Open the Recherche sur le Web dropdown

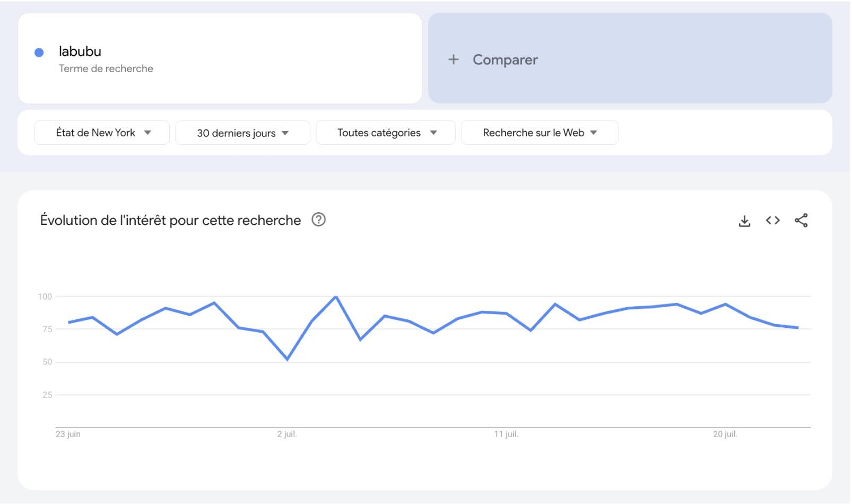(x=540, y=133)
